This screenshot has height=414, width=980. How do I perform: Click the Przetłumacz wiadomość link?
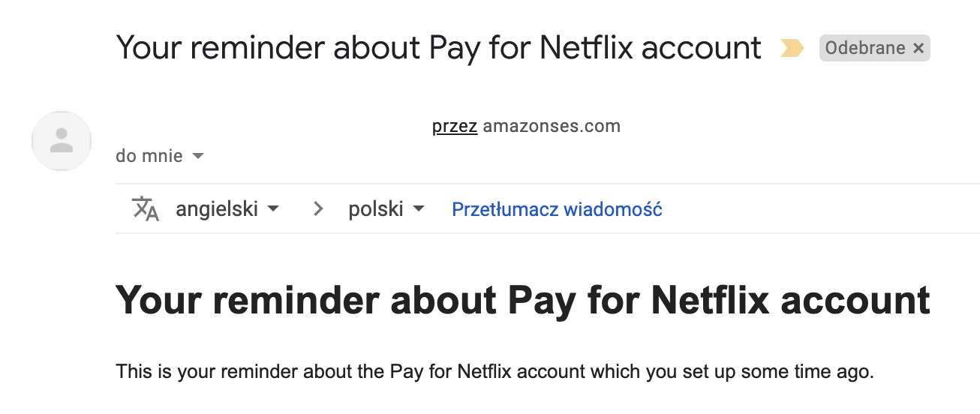[x=557, y=209]
